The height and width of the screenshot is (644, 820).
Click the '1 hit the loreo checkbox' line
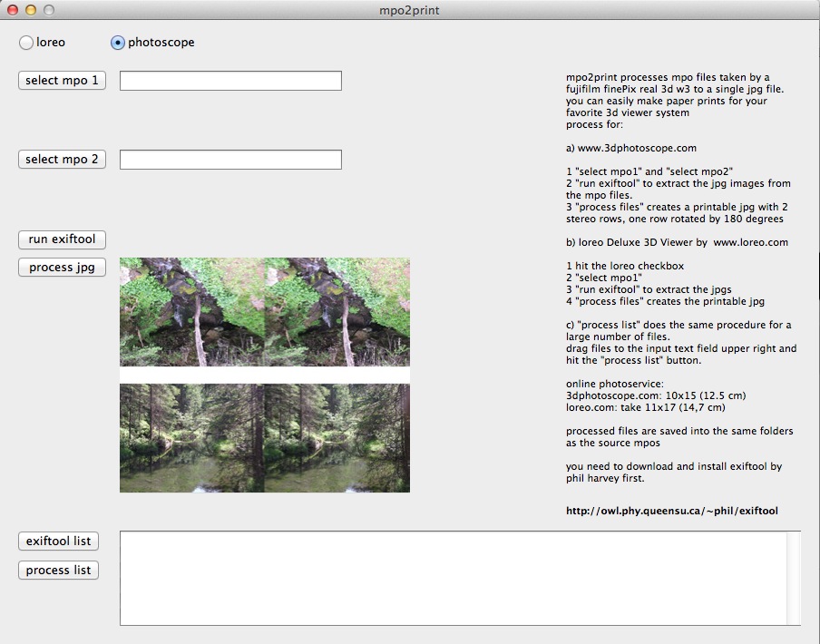(625, 266)
